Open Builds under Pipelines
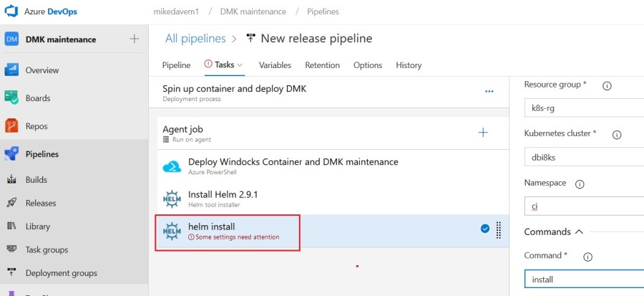The height and width of the screenshot is (296, 644). point(36,180)
